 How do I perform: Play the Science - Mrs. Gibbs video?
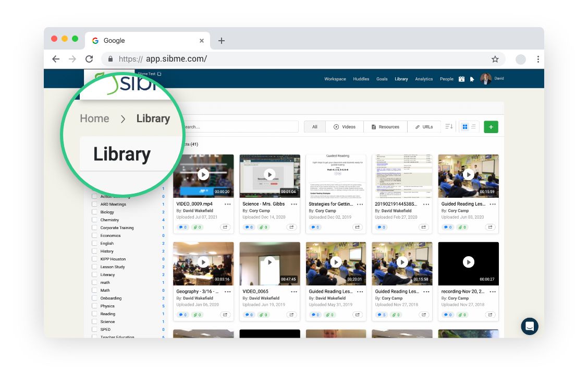coord(269,174)
